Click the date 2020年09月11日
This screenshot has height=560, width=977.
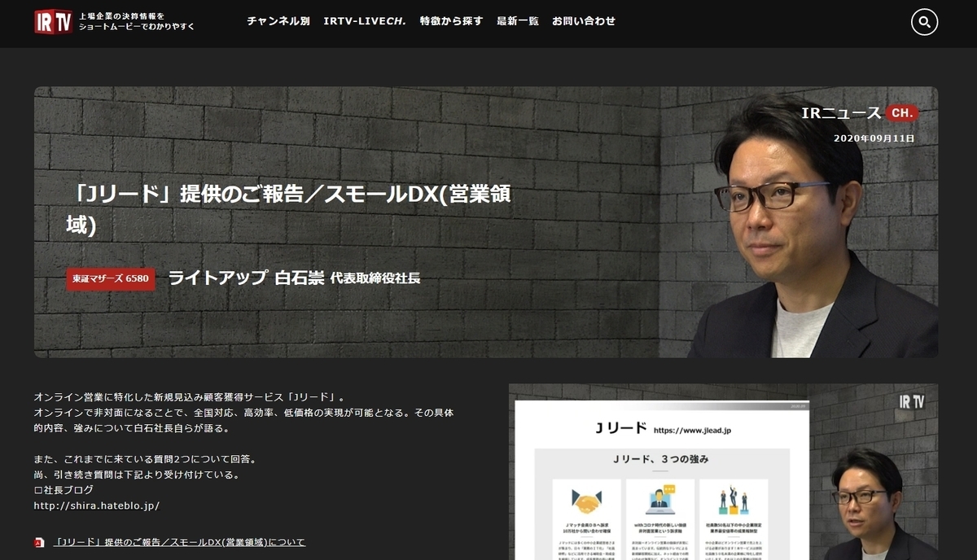click(x=874, y=138)
